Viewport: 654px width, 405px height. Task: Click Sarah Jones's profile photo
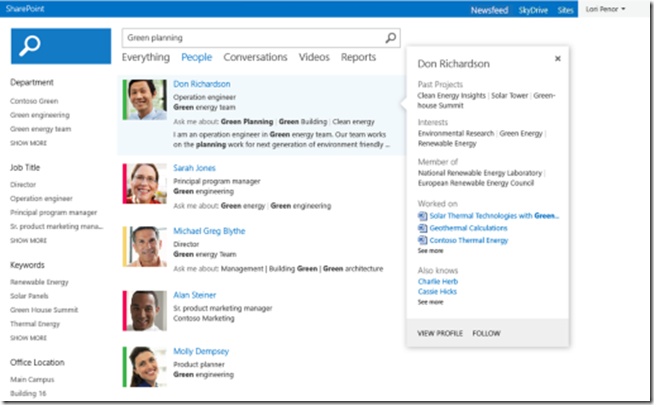(x=145, y=184)
